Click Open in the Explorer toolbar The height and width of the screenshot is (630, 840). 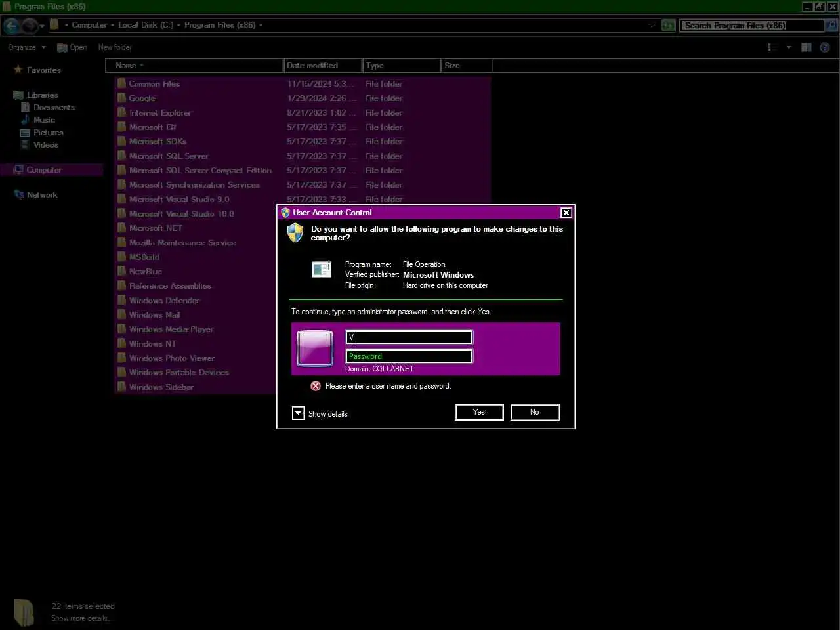point(72,47)
